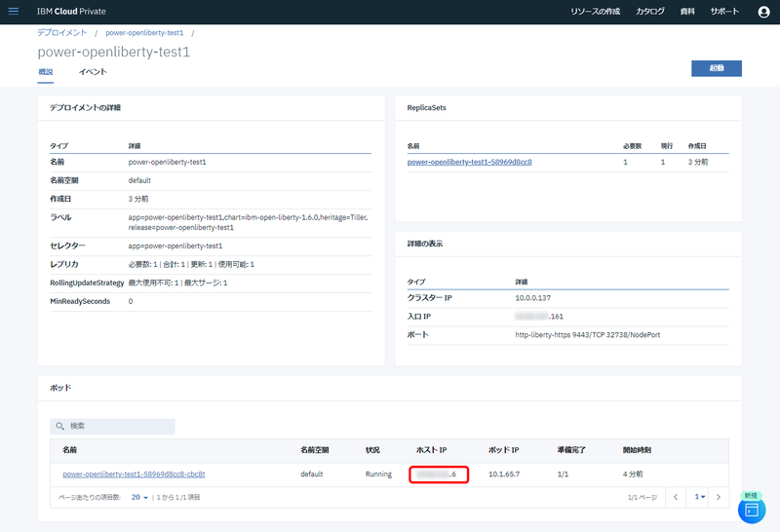
Task: Click the blue 起動 button
Action: (717, 68)
